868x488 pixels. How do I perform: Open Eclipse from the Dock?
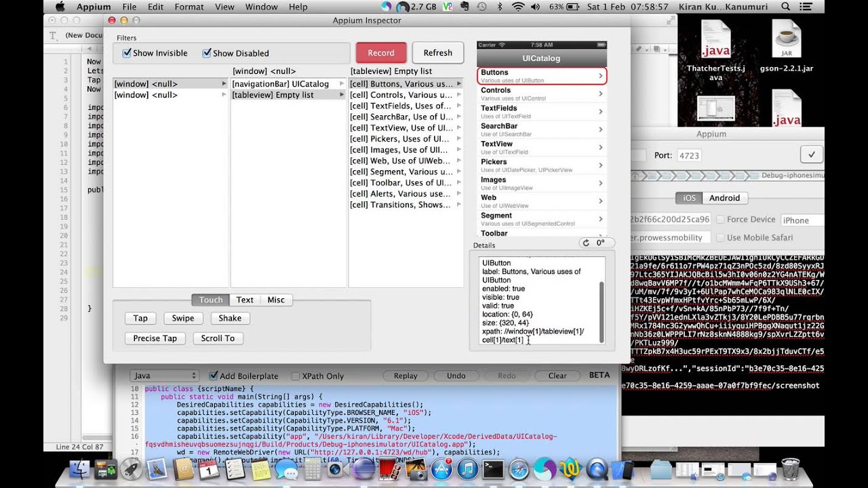click(x=364, y=469)
